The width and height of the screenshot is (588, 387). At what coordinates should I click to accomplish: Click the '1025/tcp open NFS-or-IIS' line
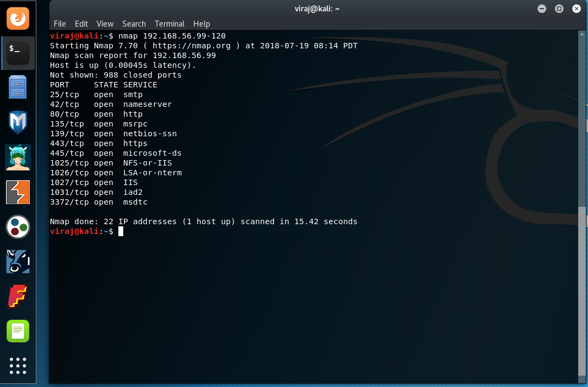click(111, 163)
